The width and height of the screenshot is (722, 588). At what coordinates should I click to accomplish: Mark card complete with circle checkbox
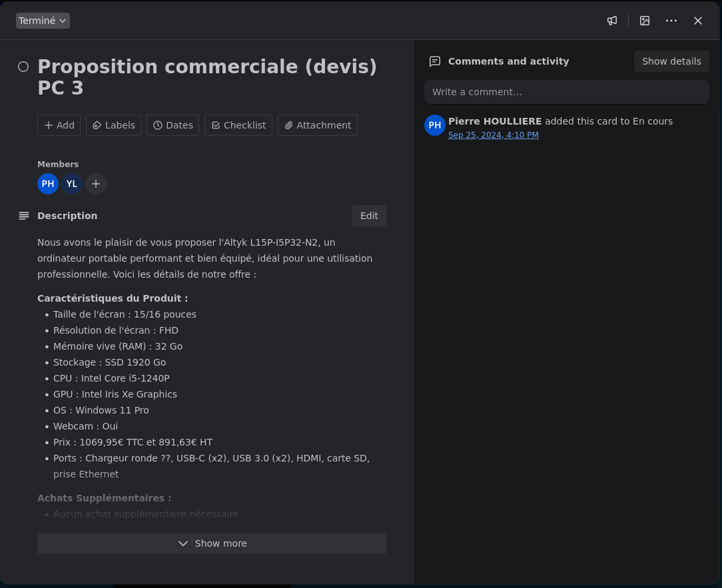pyautogui.click(x=23, y=67)
